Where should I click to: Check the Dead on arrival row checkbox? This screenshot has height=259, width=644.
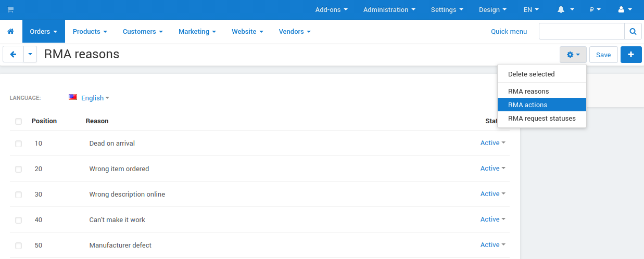point(19,144)
